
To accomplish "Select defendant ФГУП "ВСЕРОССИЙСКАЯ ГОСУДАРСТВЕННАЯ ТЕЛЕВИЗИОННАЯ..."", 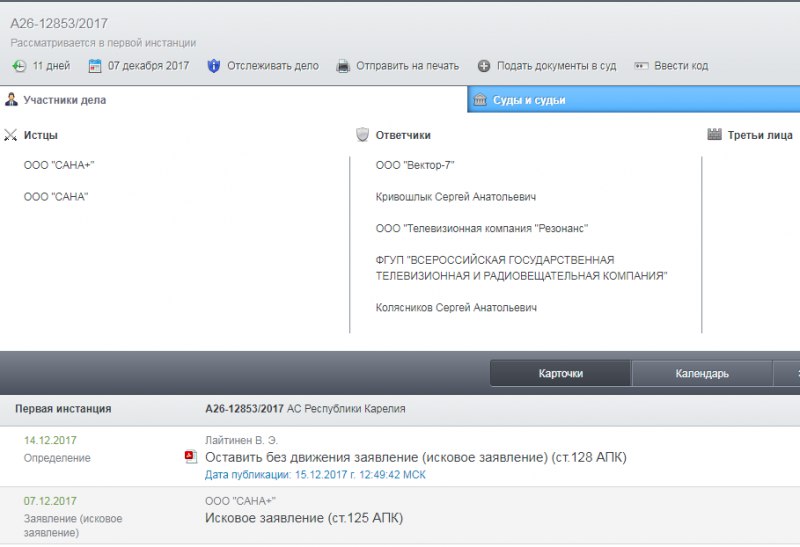I will point(521,268).
